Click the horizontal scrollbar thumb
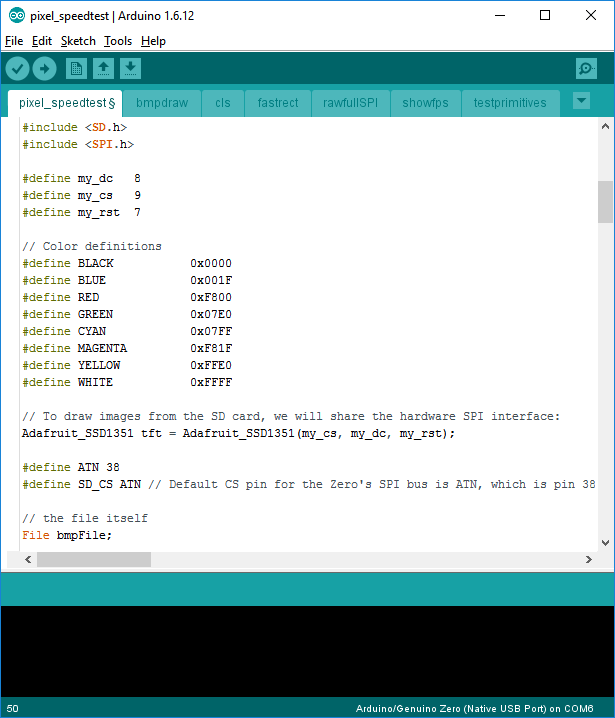Viewport: 615px width, 718px height. (94, 560)
